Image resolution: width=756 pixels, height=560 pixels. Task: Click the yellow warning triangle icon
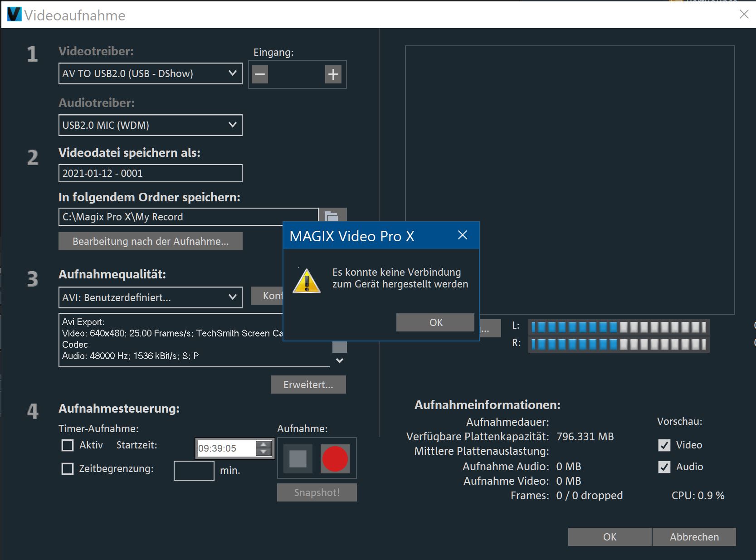[x=307, y=281]
